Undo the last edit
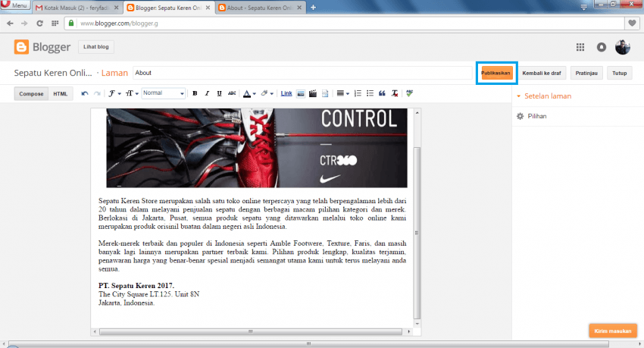644x348 pixels. coord(85,94)
